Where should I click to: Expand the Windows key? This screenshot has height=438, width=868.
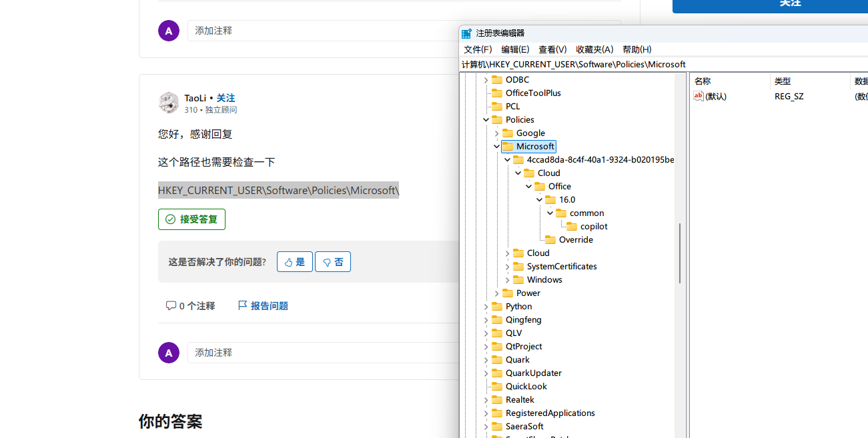click(x=507, y=280)
